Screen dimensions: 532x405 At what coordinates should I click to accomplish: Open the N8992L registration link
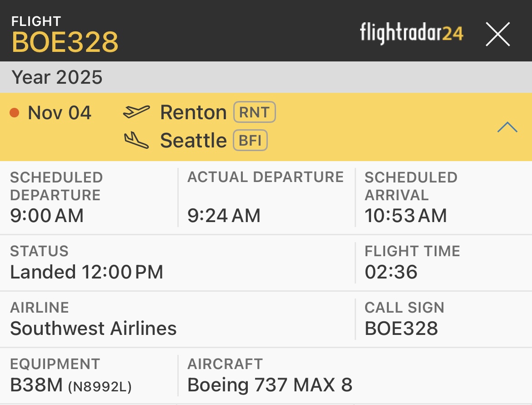coord(100,387)
